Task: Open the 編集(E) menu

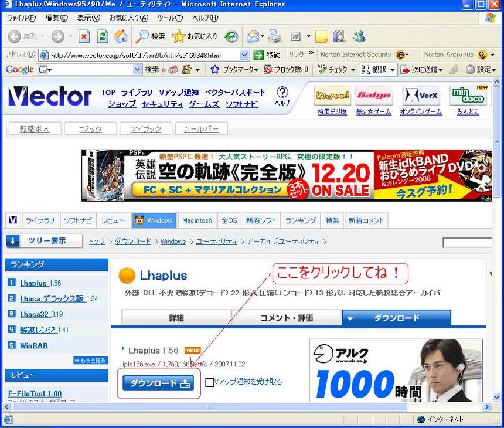Action: coord(57,18)
